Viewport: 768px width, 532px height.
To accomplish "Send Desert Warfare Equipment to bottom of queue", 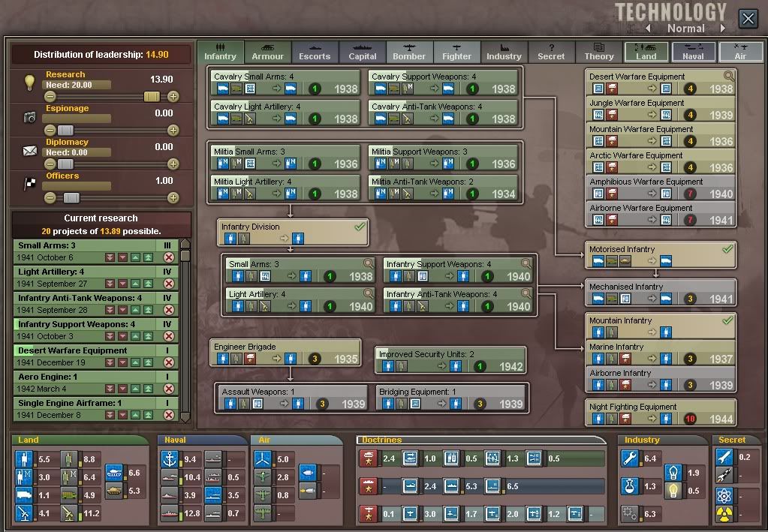I will pyautogui.click(x=110, y=362).
